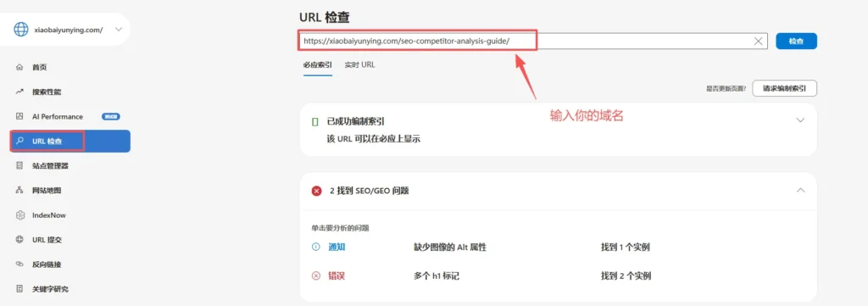Image resolution: width=868 pixels, height=306 pixels.
Task: Open the 通知 issue link
Action: coord(337,248)
